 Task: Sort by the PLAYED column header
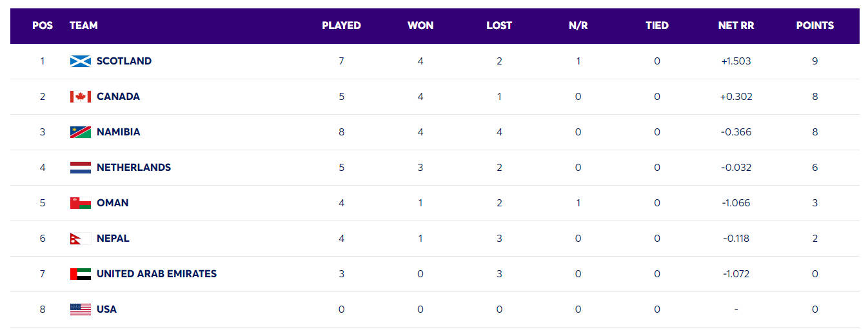coord(341,26)
